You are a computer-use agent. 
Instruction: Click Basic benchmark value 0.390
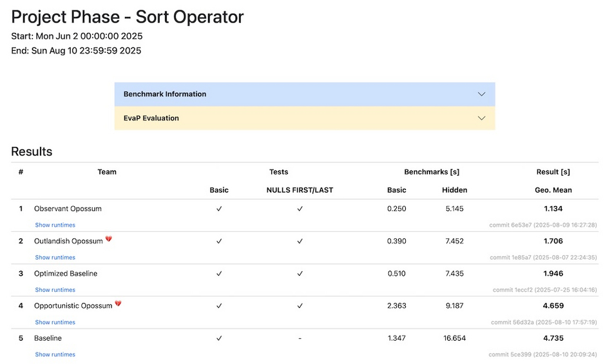pos(397,241)
